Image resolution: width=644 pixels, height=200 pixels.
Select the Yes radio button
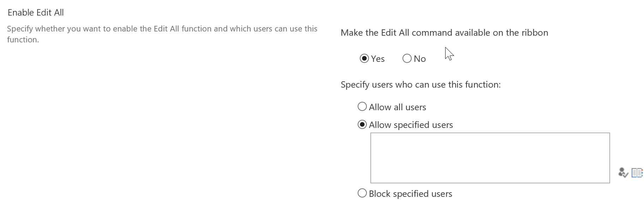pyautogui.click(x=364, y=58)
